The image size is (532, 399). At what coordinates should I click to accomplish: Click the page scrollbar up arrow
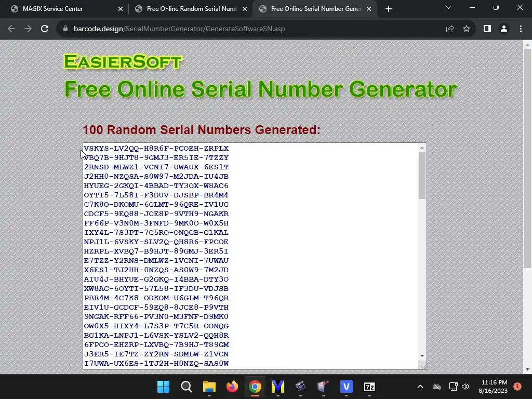coord(528,45)
